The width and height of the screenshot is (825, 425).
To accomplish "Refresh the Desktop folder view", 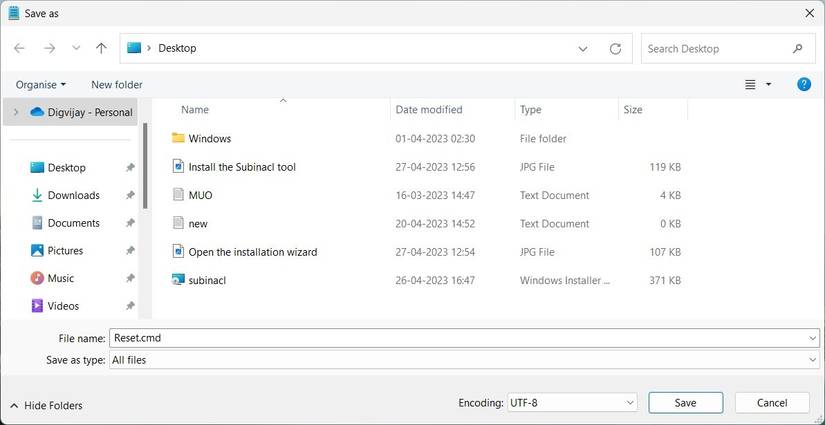I will click(x=615, y=48).
